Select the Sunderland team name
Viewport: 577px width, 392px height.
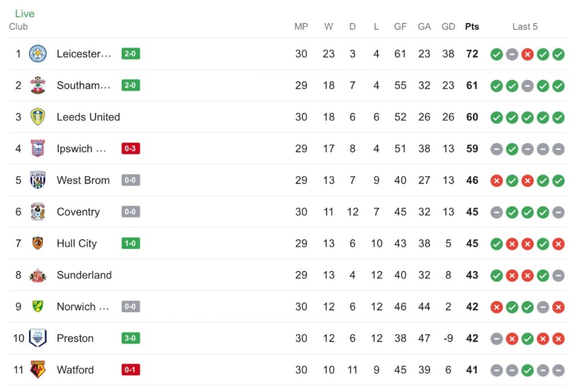tap(84, 275)
